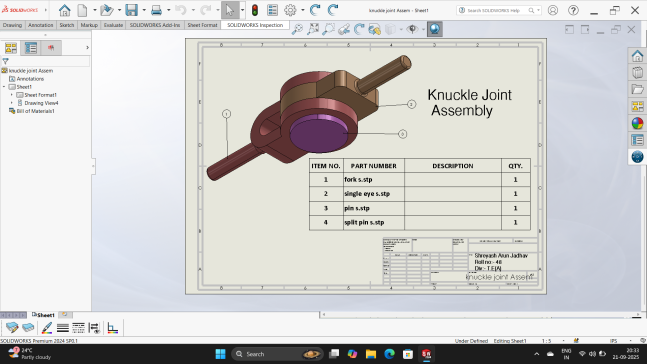
Task: Click the Sheet1 tab at bottom
Action: point(43,315)
